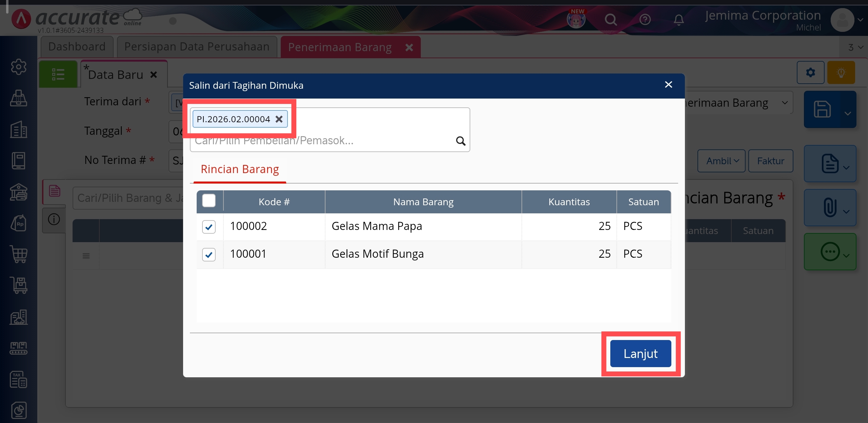Select the Rincian Barang tab in the dialog

pos(239,169)
